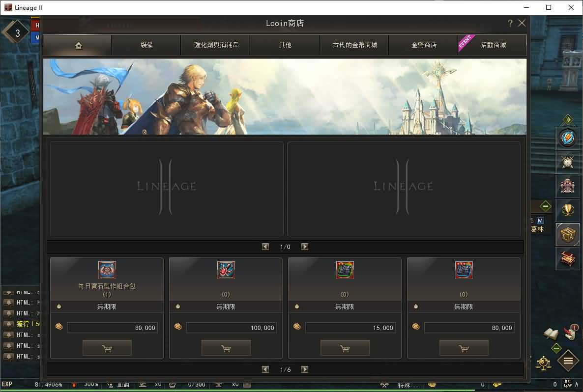Open the red treasure chest rewards icon

(568, 259)
